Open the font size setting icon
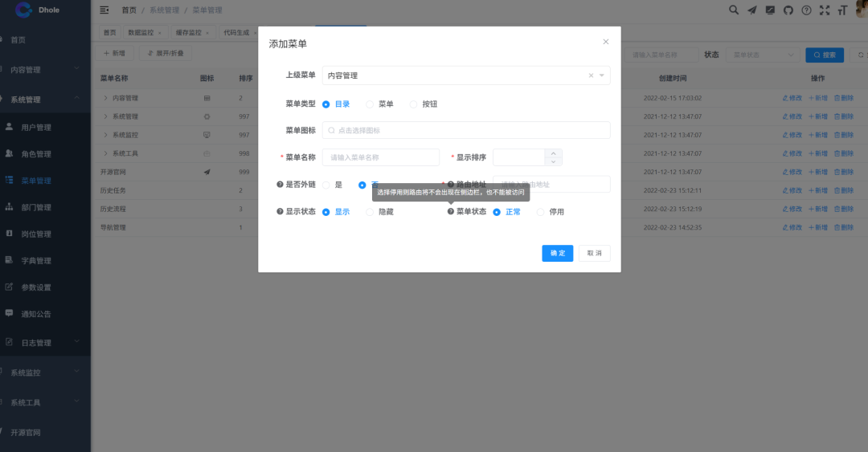The image size is (868, 452). [842, 10]
